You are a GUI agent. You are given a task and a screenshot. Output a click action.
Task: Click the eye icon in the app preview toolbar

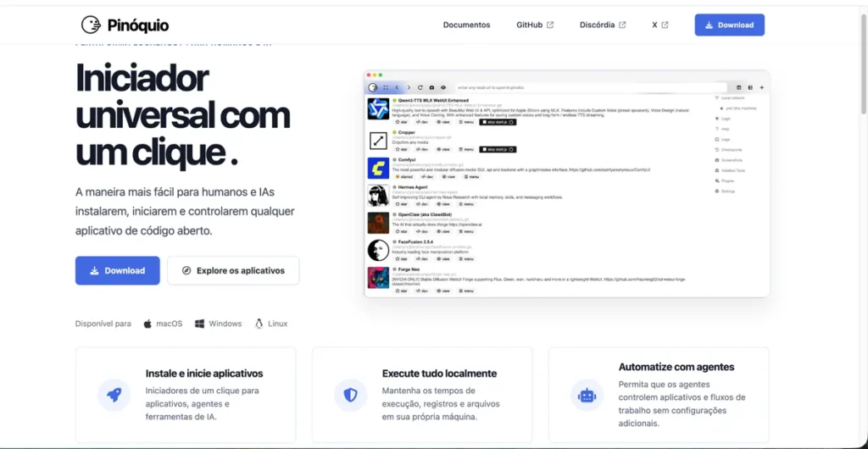(443, 87)
